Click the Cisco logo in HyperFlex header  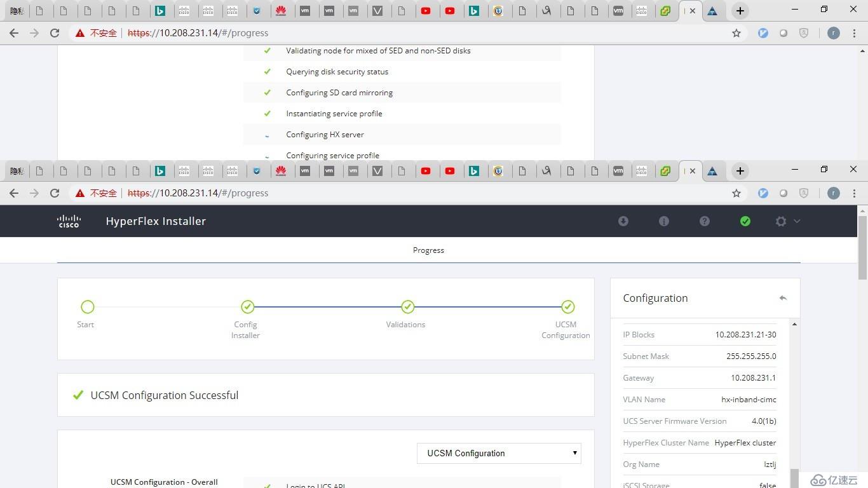69,221
